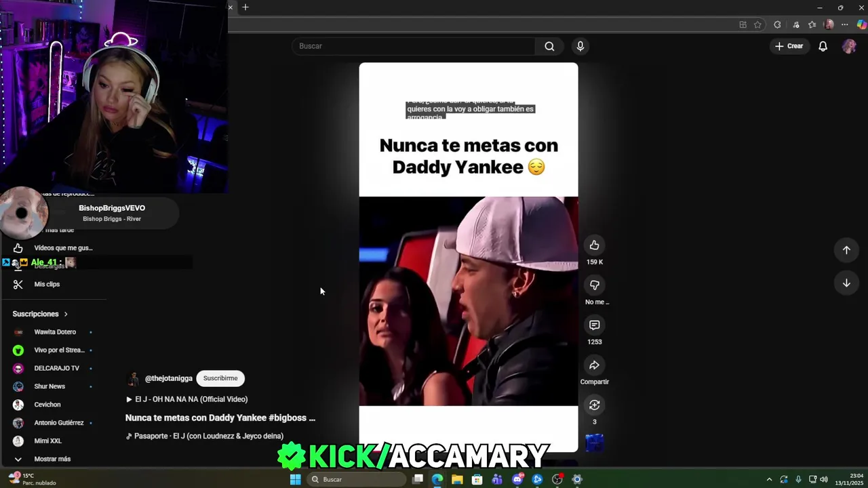The width and height of the screenshot is (868, 488).
Task: Open weather widget 15°C Parc. nublado
Action: [33, 479]
